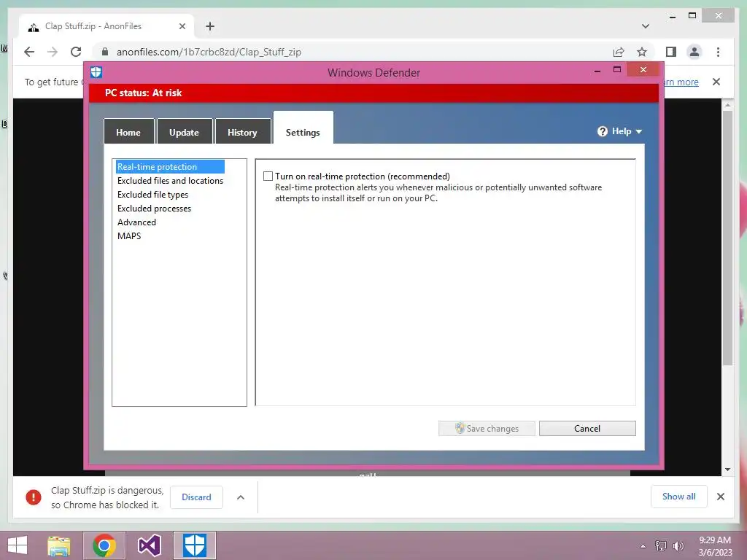Click the page scrollbar down arrow
Screen dimensions: 747x560
727,470
